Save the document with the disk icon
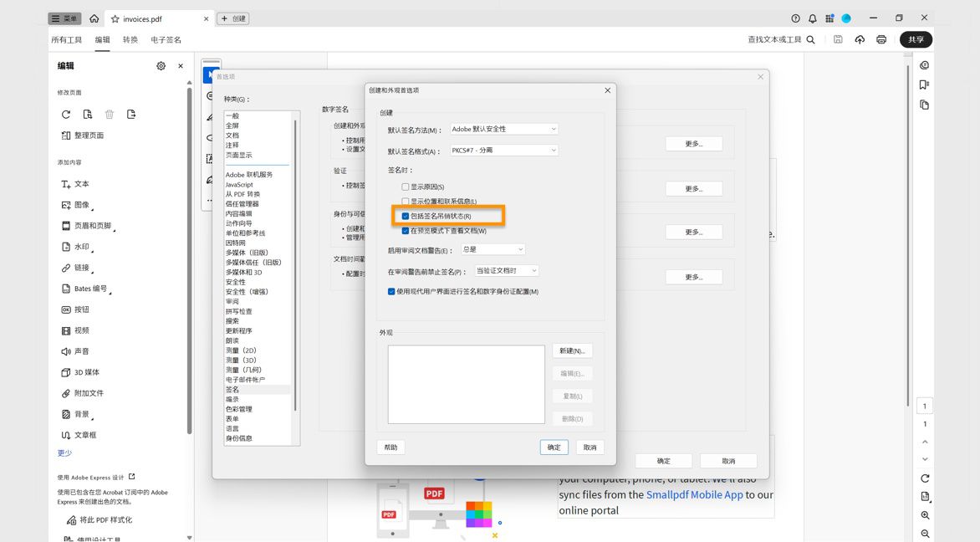This screenshot has height=542, width=980. click(838, 39)
